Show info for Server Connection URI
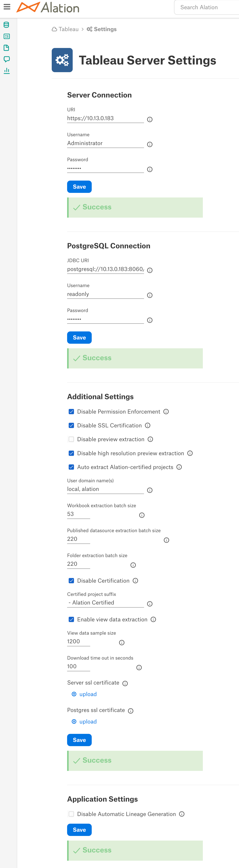This screenshot has width=239, height=868. point(150,120)
